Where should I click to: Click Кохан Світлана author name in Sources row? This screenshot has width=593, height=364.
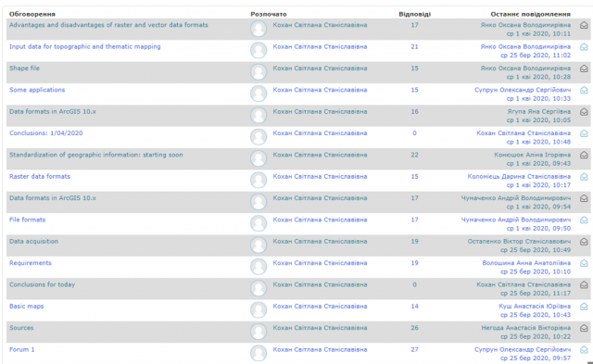point(320,328)
